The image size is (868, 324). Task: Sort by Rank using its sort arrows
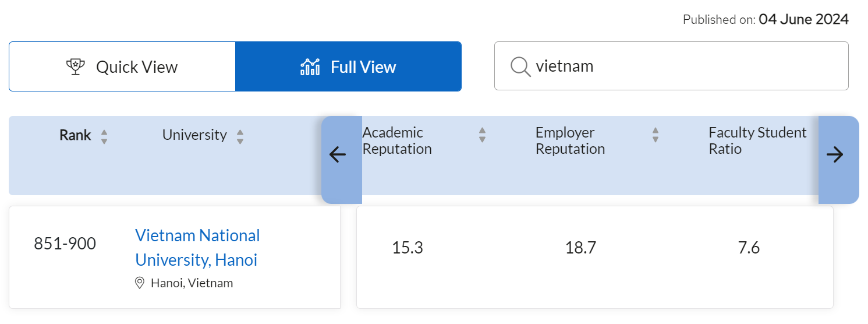[104, 136]
